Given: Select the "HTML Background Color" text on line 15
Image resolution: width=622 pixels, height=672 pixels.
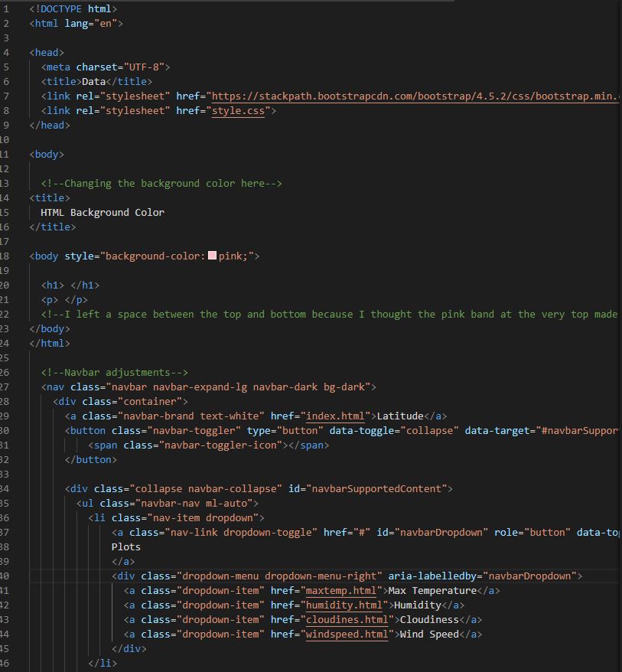Looking at the screenshot, I should (x=103, y=213).
